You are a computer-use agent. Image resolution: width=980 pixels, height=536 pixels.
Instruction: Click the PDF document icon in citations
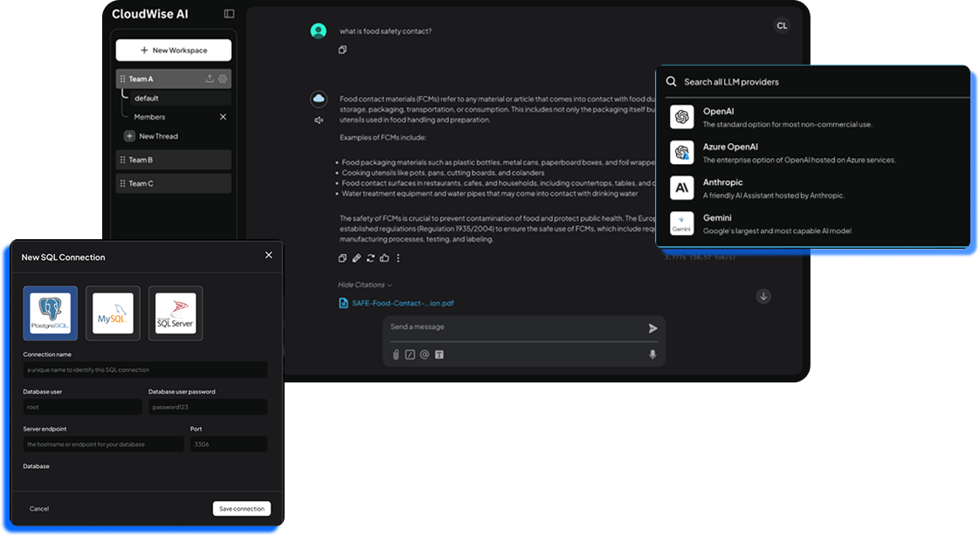343,303
